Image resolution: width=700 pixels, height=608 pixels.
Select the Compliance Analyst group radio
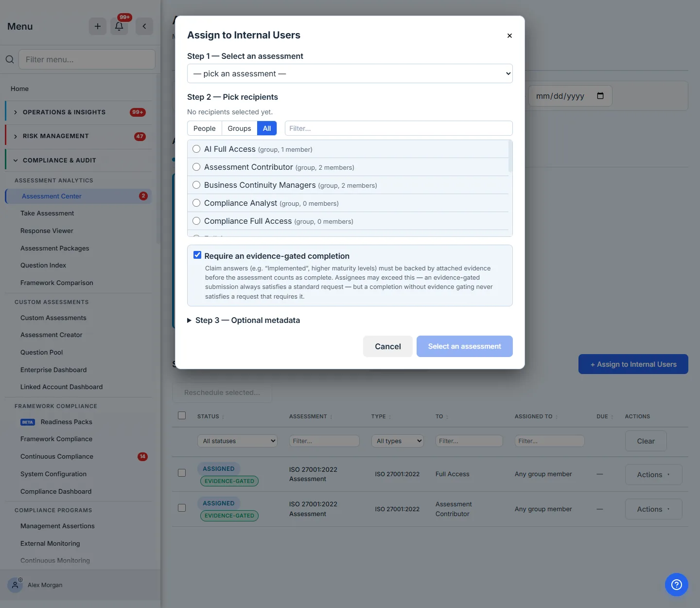point(196,203)
